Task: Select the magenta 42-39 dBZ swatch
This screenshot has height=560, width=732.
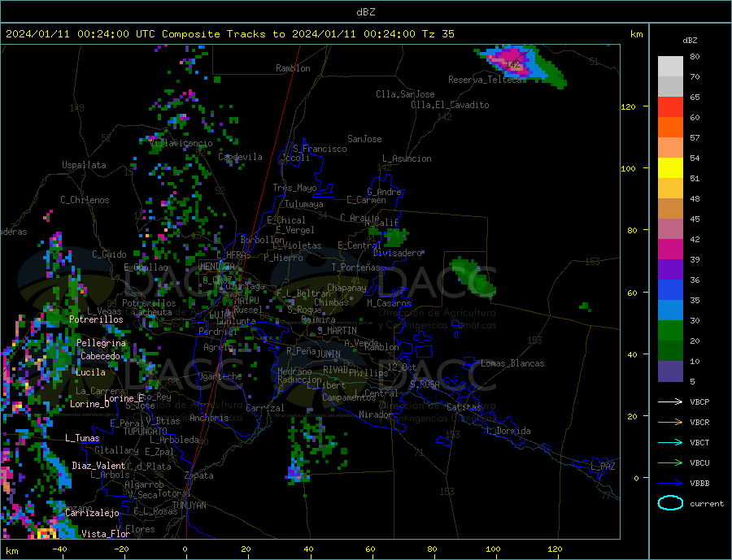Action: [x=670, y=250]
